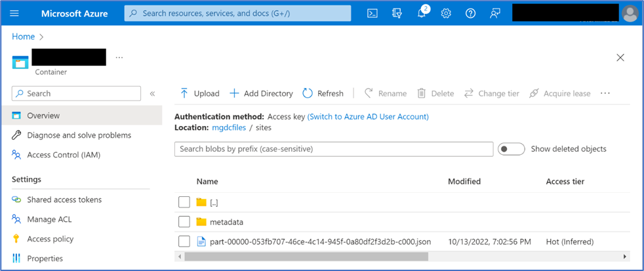644x271 pixels.
Task: Click Switch to Azure AD User Account link
Action: (368, 117)
